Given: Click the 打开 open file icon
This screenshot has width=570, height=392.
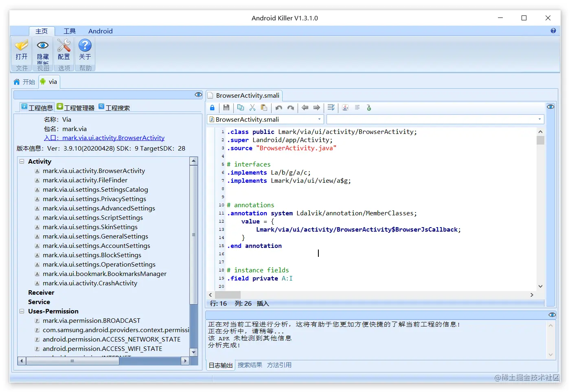Looking at the screenshot, I should 22,45.
